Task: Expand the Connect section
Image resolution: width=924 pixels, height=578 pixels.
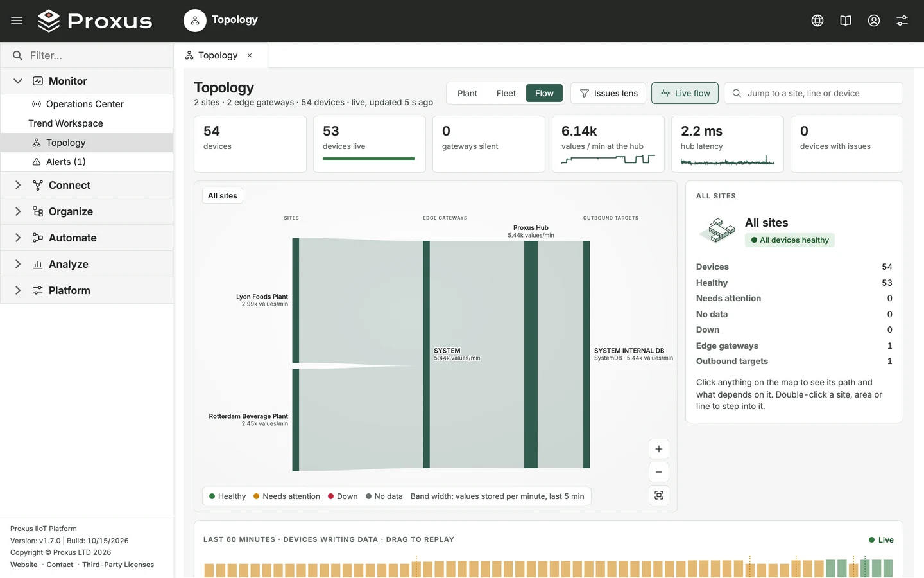Action: click(87, 185)
